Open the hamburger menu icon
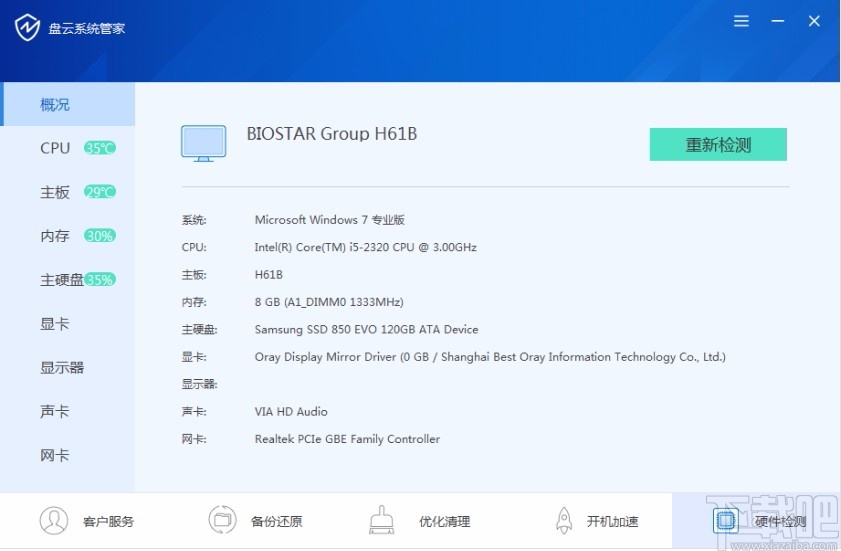This screenshot has width=841, height=551. point(741,21)
